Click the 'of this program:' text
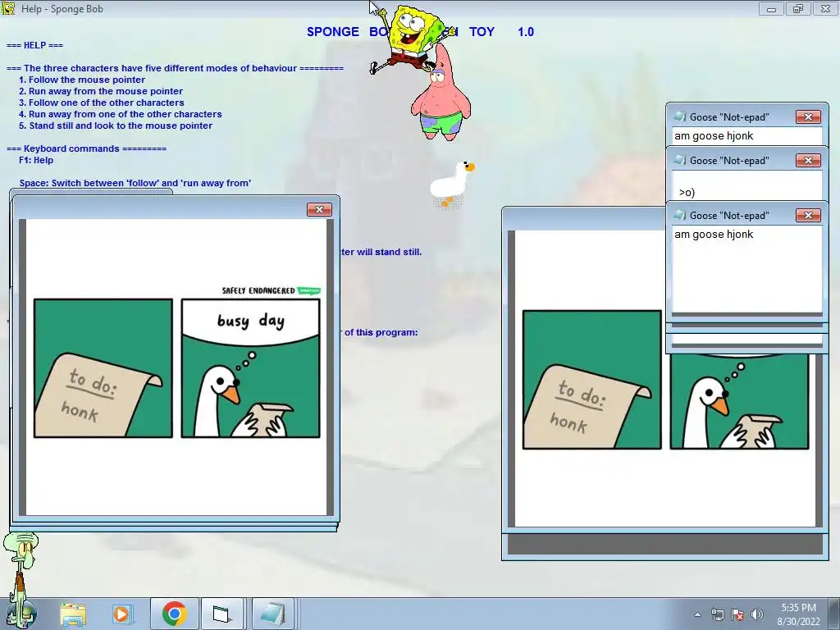 [x=381, y=332]
